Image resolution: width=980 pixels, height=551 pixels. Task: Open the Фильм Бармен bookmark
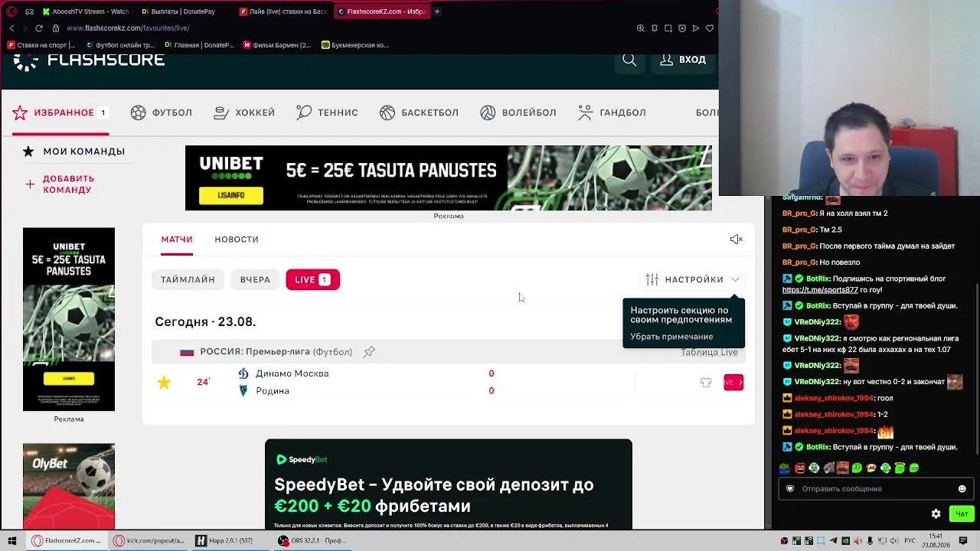(277, 45)
